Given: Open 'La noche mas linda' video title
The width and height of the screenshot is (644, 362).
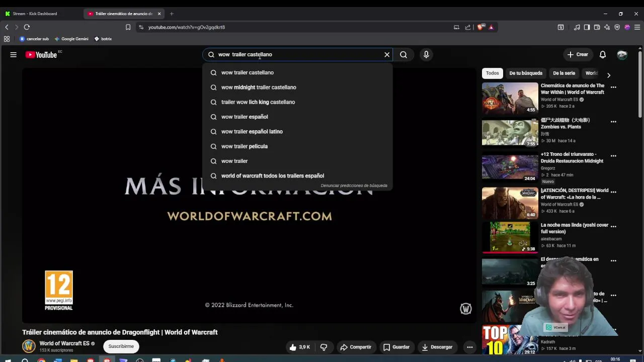Looking at the screenshot, I should click(x=575, y=228).
